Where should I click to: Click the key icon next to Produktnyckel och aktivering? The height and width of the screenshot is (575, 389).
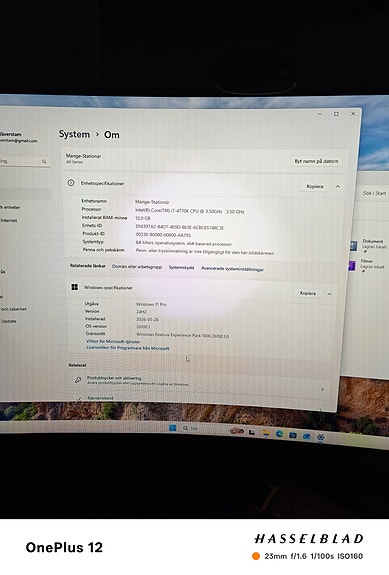tap(78, 380)
